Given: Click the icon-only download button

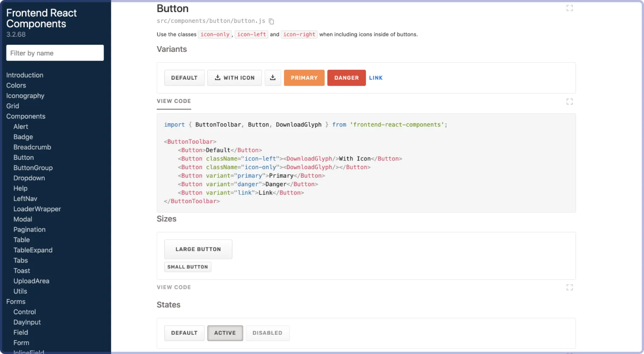Looking at the screenshot, I should (x=273, y=78).
